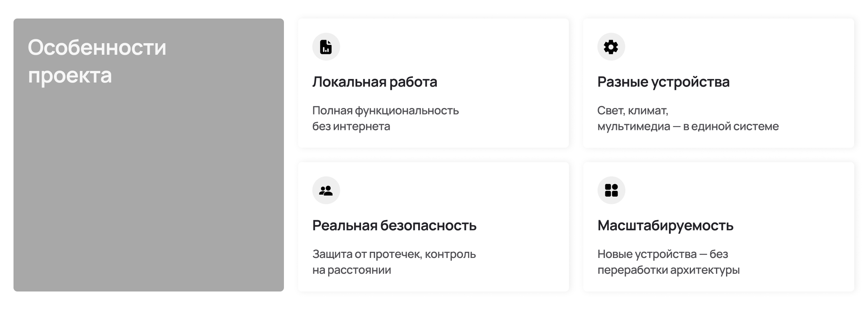The height and width of the screenshot is (310, 868).
Task: Click the 'Масштабируемость' heading
Action: click(665, 226)
